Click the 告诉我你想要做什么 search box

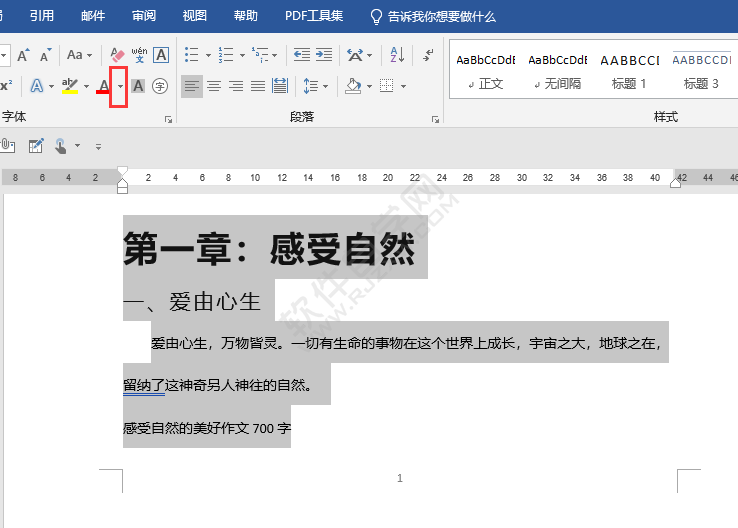[x=433, y=17]
